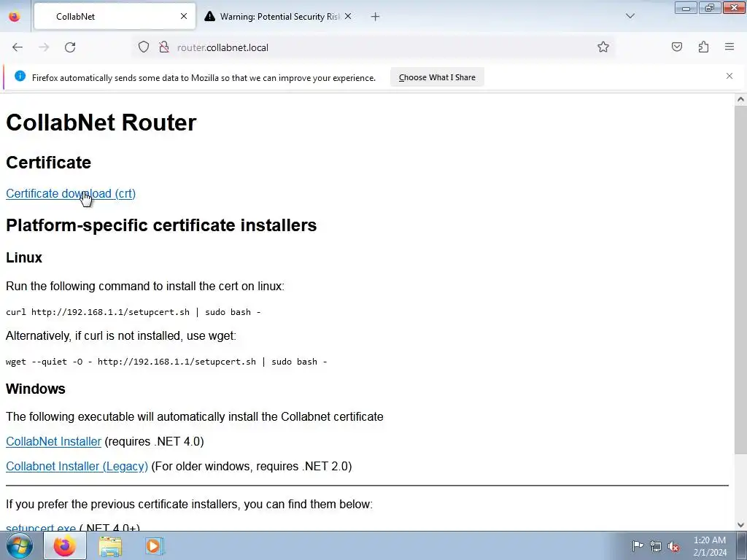Click the warning triangle icon on second tab
The width and height of the screenshot is (747, 560).
pos(209,16)
